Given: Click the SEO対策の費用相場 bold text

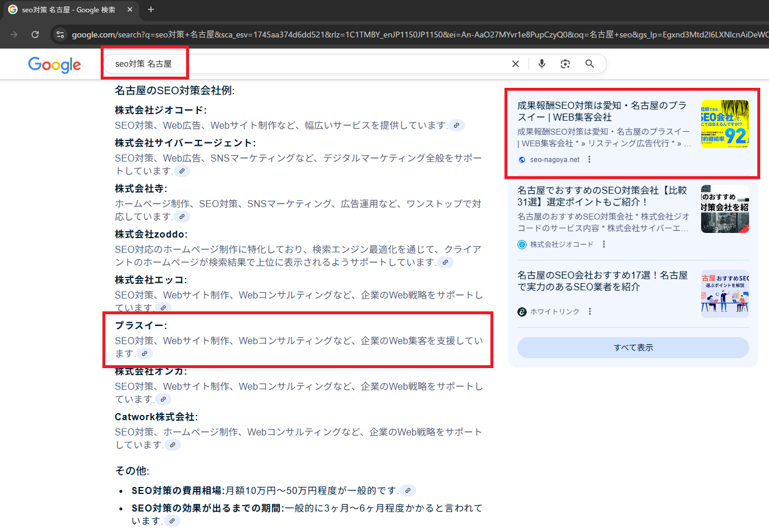Looking at the screenshot, I should [178, 490].
